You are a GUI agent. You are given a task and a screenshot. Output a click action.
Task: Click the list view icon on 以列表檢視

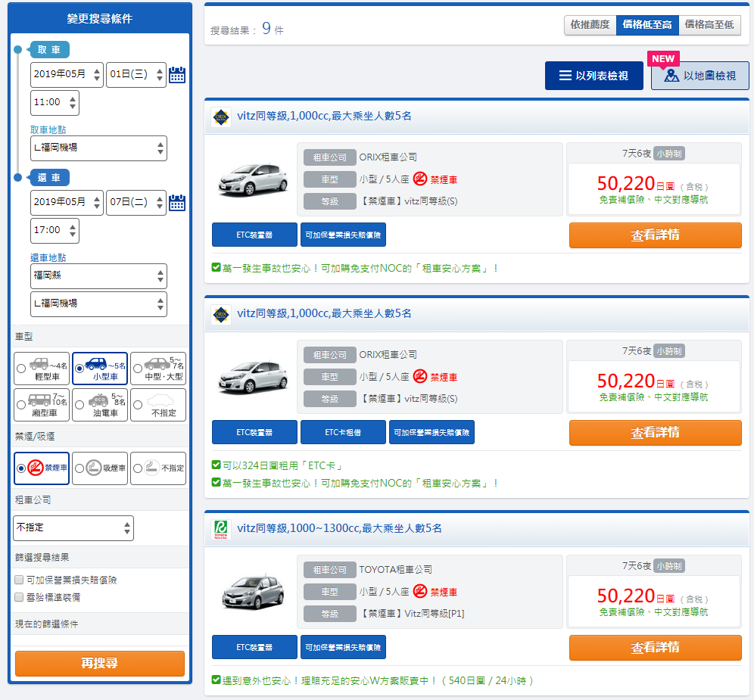(x=565, y=76)
